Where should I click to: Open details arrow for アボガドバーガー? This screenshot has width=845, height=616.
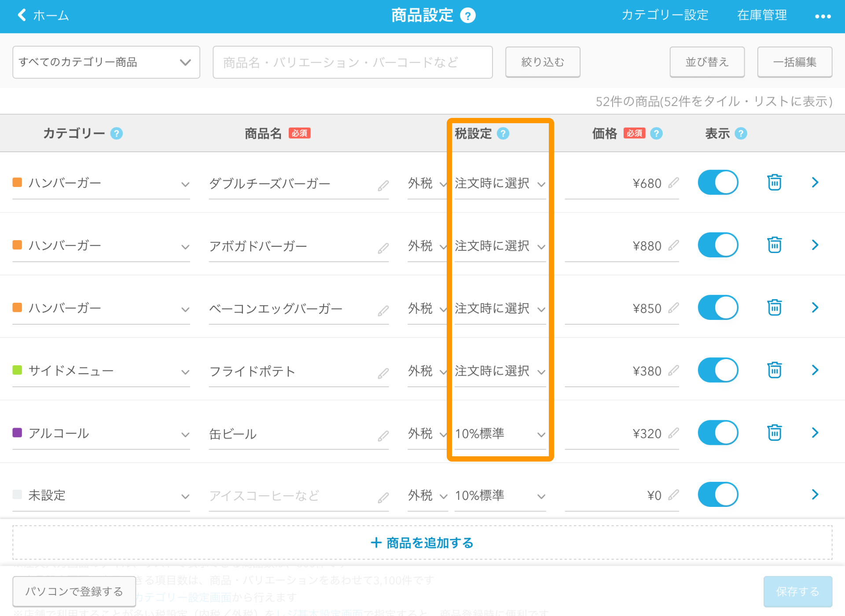(815, 245)
